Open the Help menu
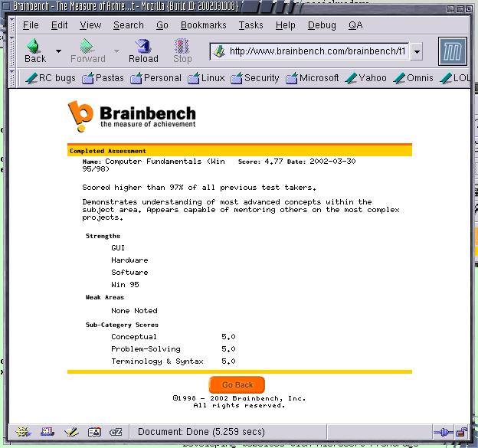This screenshot has height=448, width=478. (285, 25)
